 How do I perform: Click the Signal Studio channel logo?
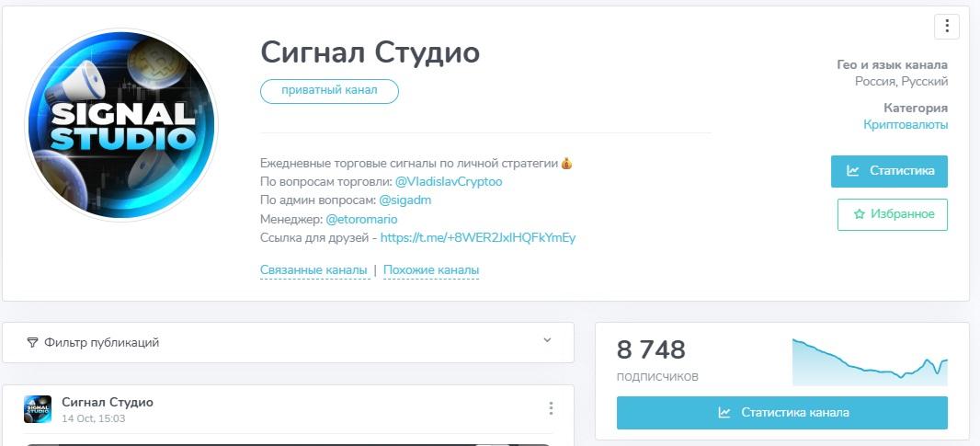121,126
